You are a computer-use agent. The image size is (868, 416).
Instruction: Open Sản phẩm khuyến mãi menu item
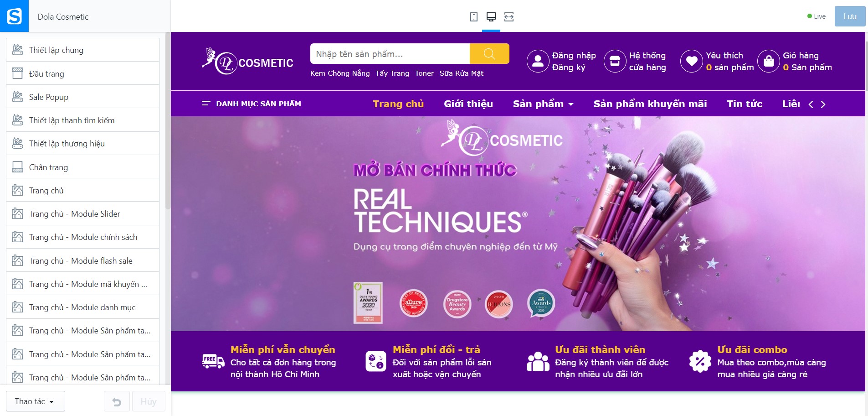coord(650,104)
